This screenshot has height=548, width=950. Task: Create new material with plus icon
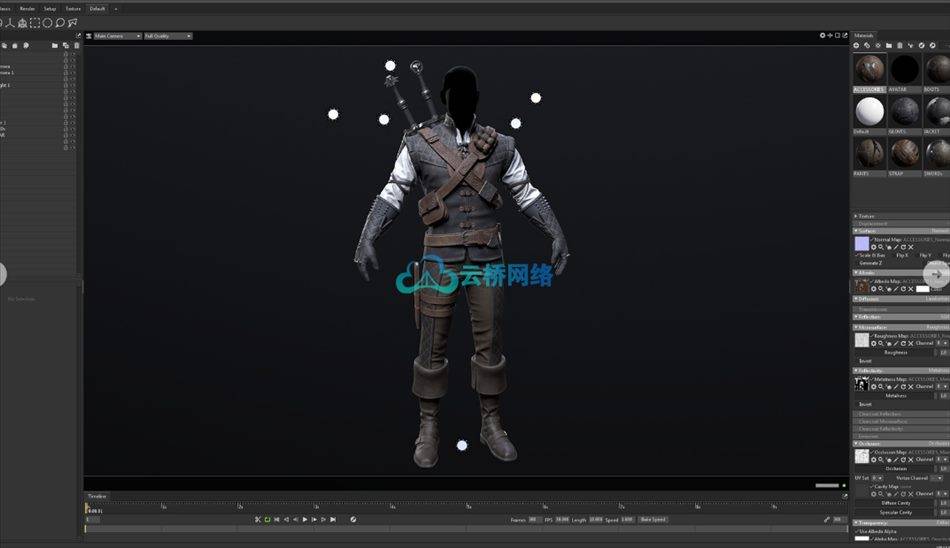coord(856,45)
